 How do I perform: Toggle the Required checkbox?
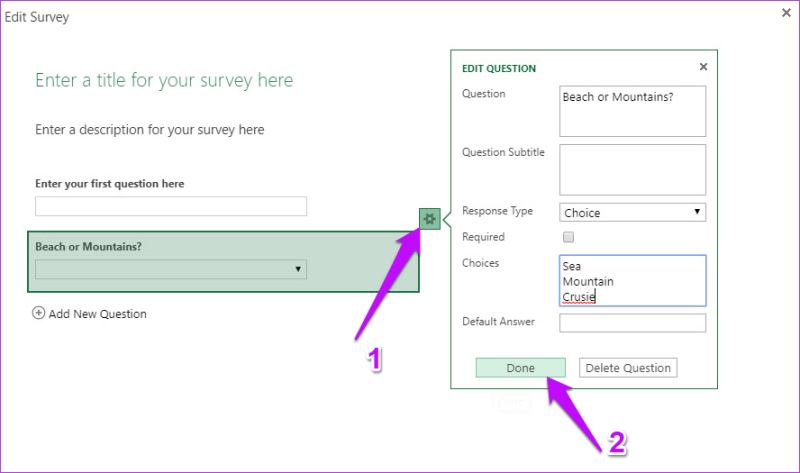[x=568, y=237]
